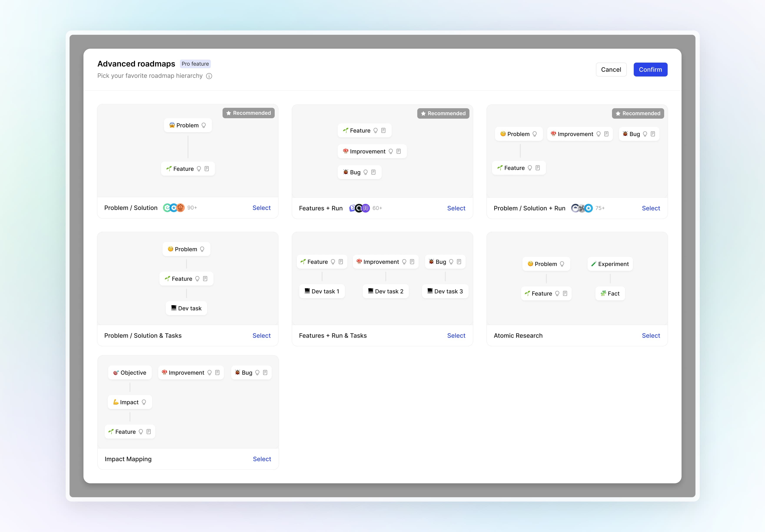Screen dimensions: 765x532
Task: Select the Features + Run hierarchy
Action: (x=456, y=208)
